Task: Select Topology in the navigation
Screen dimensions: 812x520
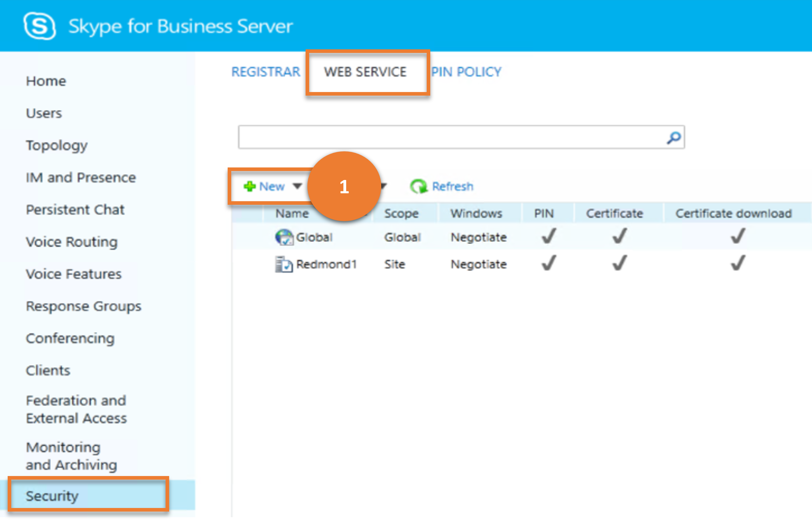Action: pos(57,145)
